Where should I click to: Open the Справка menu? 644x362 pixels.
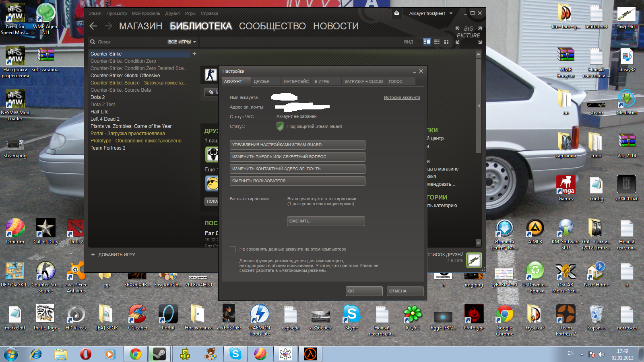point(209,13)
